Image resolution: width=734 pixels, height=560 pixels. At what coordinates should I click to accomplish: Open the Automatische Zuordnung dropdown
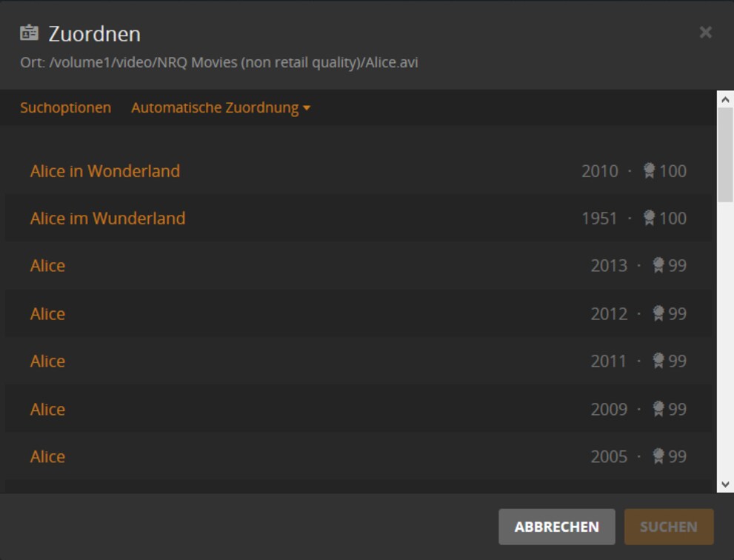(x=221, y=107)
